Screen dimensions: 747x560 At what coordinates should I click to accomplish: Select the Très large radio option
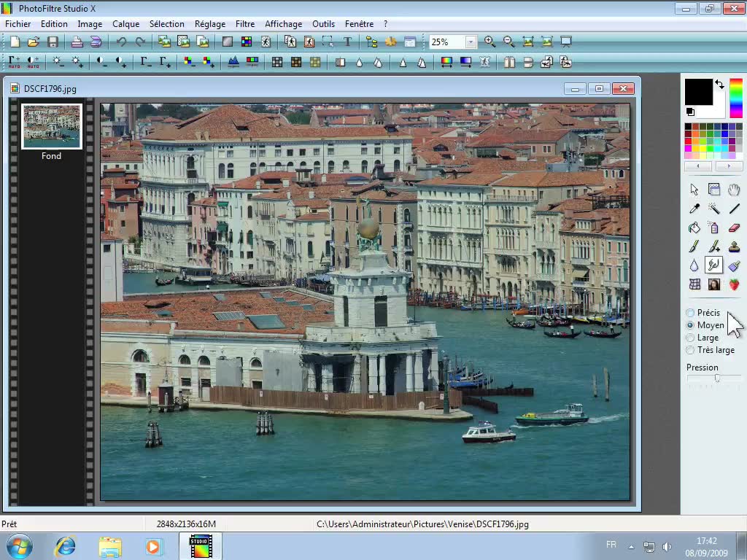[x=690, y=350]
